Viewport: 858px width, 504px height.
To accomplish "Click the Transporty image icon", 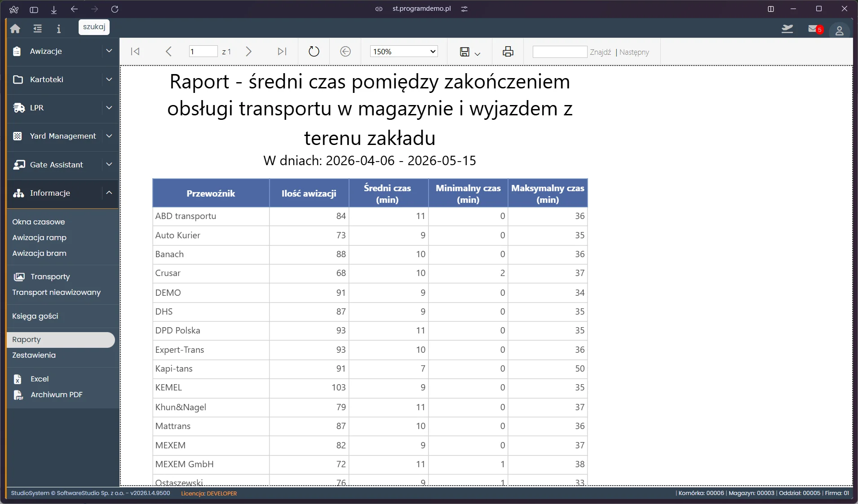I will [19, 276].
